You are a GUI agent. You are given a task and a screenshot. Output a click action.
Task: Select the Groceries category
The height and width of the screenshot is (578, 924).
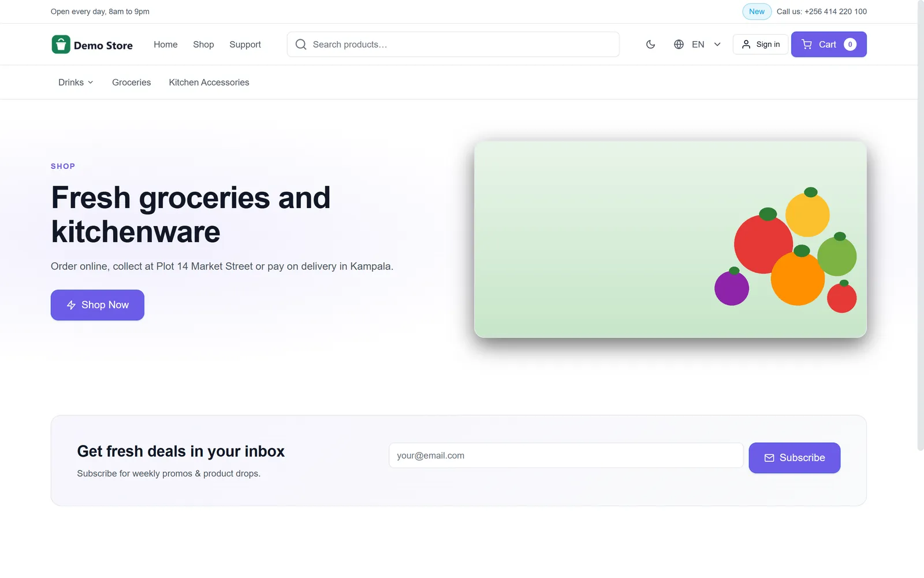[131, 83]
